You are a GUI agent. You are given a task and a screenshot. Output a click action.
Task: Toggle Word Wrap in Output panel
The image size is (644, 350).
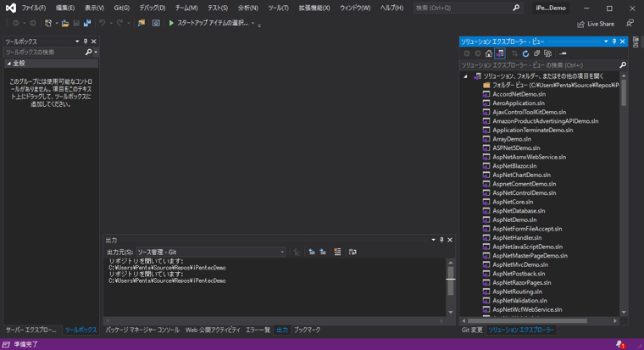(x=353, y=252)
